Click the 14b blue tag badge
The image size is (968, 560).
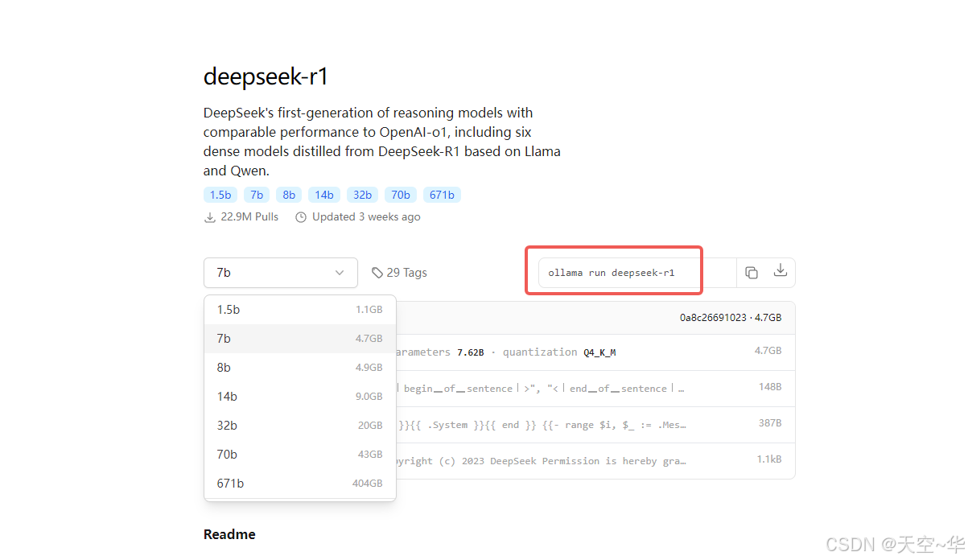pyautogui.click(x=324, y=195)
